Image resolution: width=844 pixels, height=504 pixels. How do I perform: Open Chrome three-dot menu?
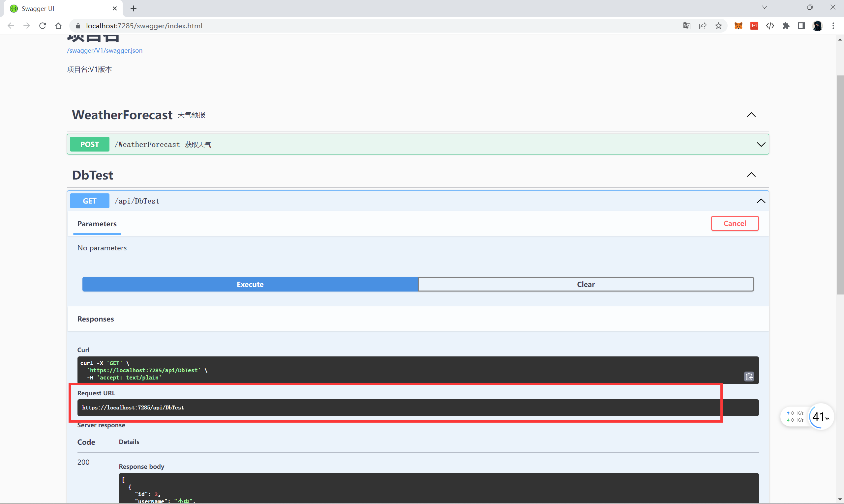coord(833,26)
